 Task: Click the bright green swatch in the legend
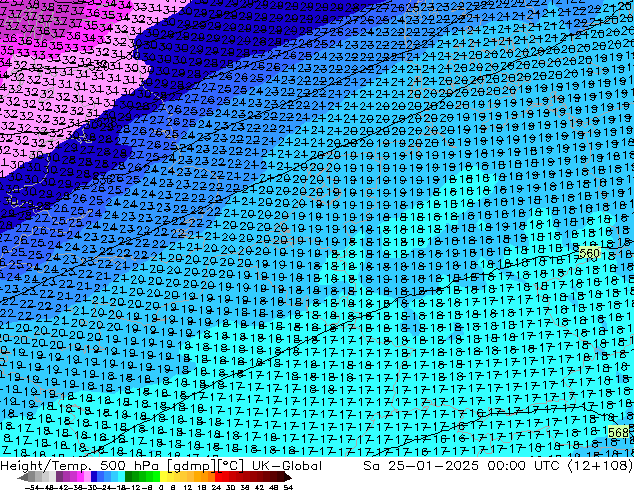(x=156, y=477)
